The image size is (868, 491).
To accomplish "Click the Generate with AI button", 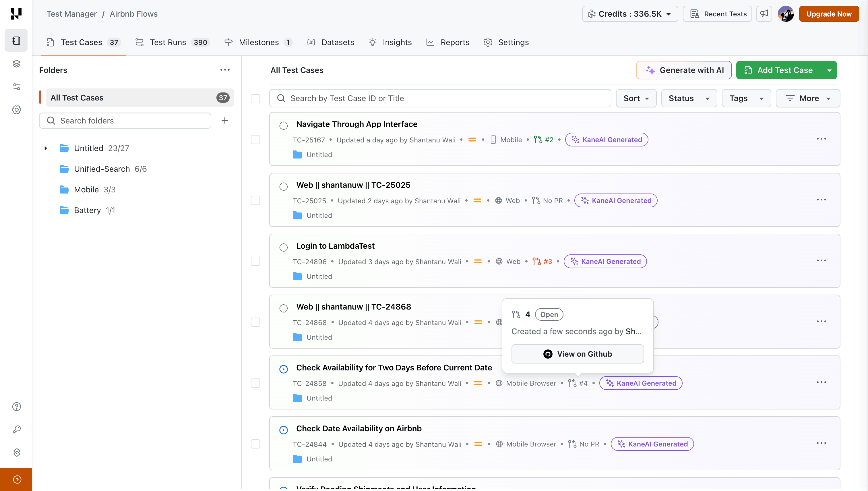I will point(684,70).
